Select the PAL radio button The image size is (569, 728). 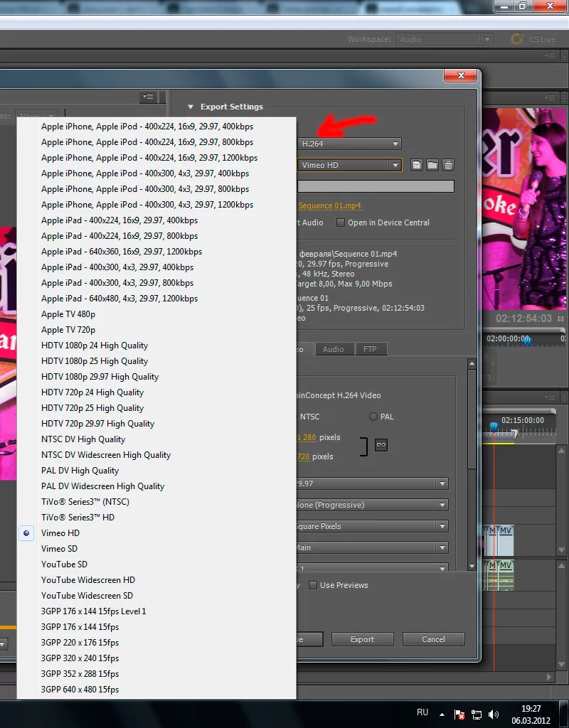[373, 417]
